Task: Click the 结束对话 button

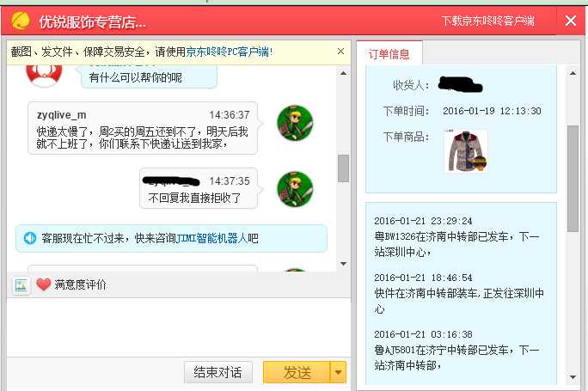Action: (x=217, y=372)
